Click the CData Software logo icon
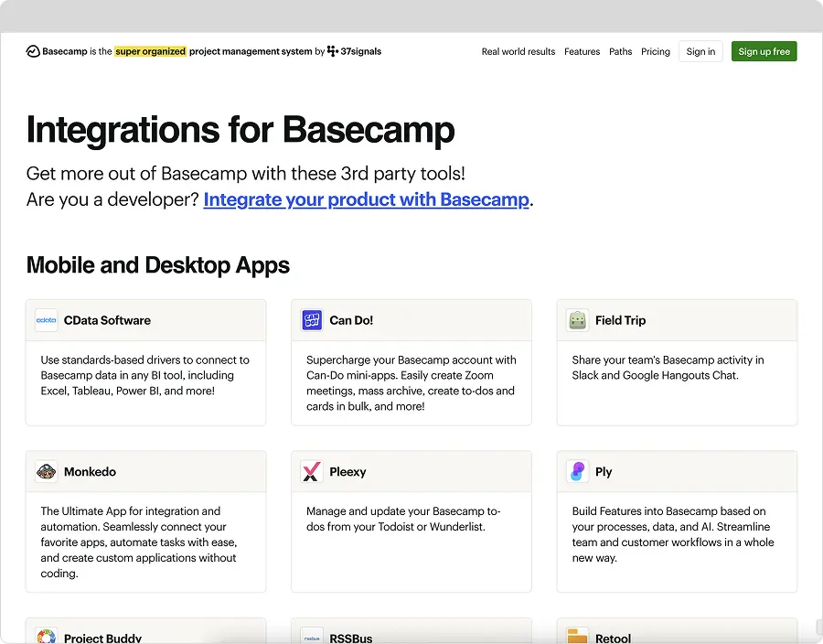Image resolution: width=823 pixels, height=644 pixels. (x=46, y=320)
